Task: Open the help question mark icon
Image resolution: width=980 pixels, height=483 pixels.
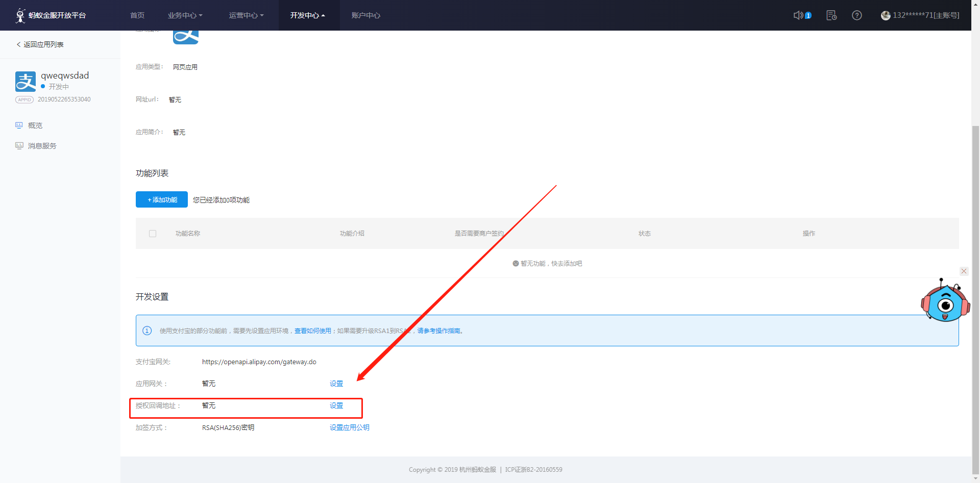Action: (857, 15)
